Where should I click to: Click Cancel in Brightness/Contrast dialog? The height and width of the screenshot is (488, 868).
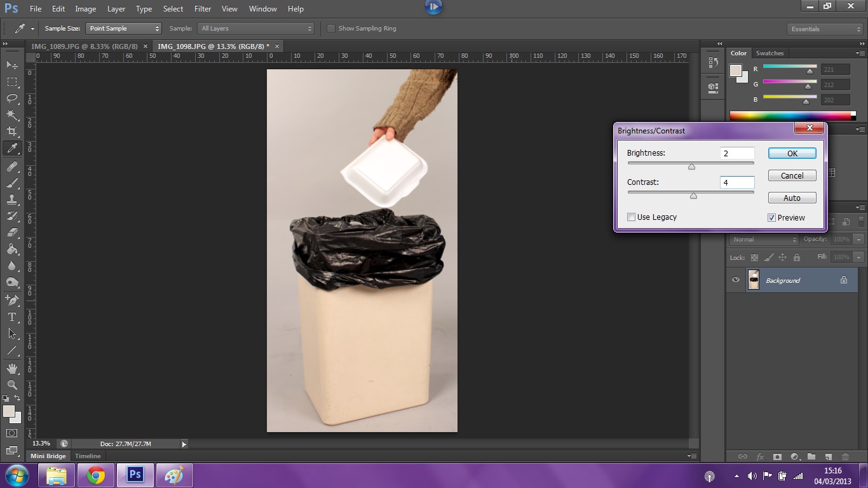tap(792, 176)
